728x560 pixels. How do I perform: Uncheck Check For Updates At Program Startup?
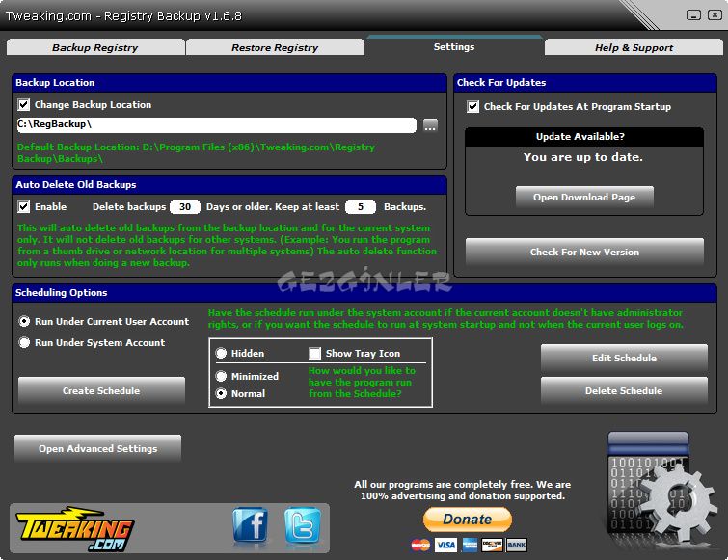tap(472, 107)
